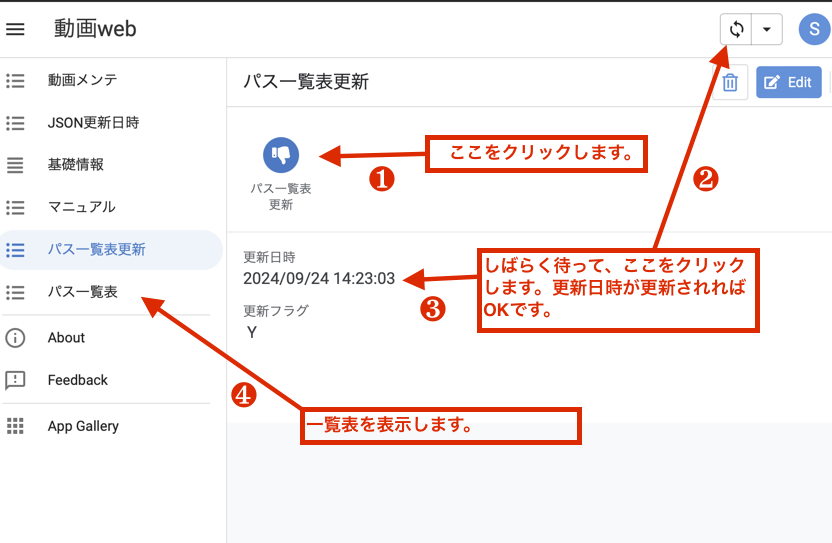Open the user account avatar S
Viewport: 832px width, 543px height.
814,29
